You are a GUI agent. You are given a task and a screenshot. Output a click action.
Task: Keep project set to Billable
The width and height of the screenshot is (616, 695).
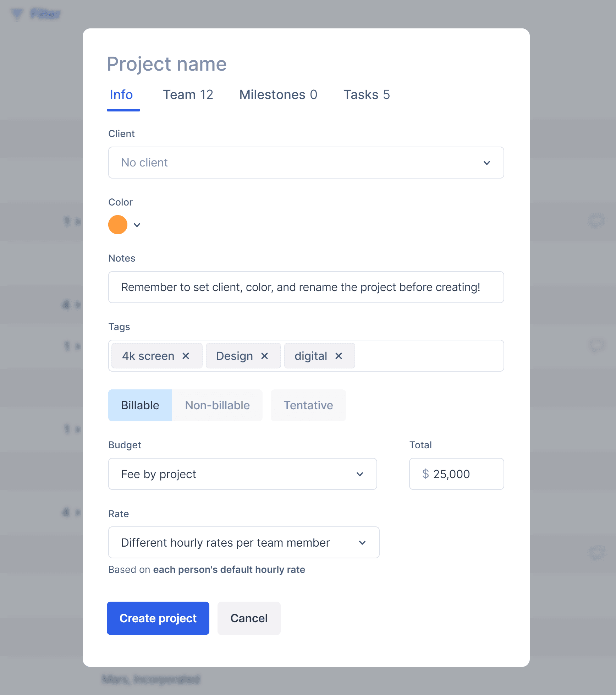pyautogui.click(x=140, y=405)
